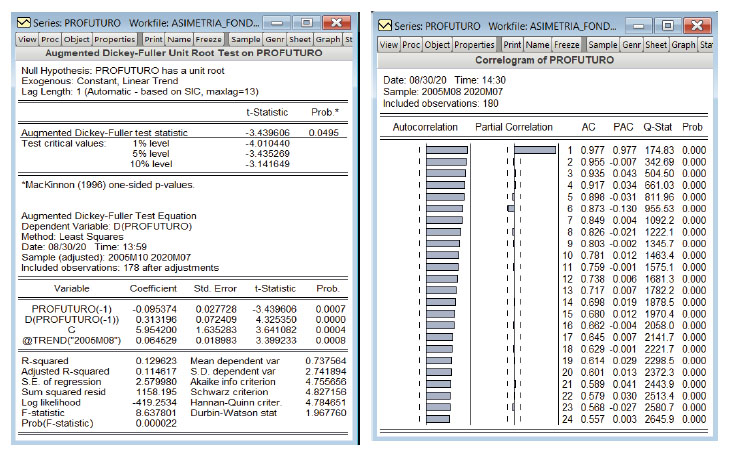This screenshot has height=450, width=736.
Task: Click the Autocorrelation column header
Action: 425,127
